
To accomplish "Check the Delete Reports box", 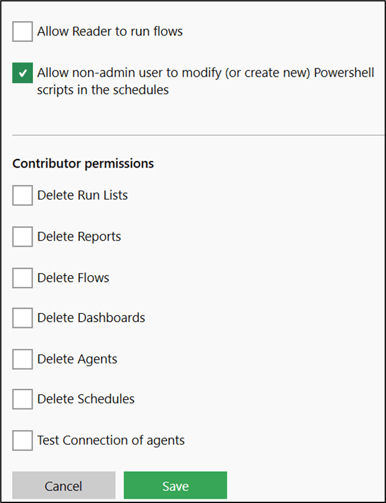I will pyautogui.click(x=22, y=237).
